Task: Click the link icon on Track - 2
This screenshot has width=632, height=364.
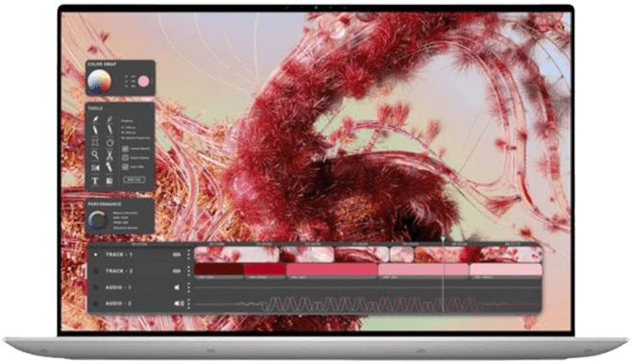Action: click(177, 271)
